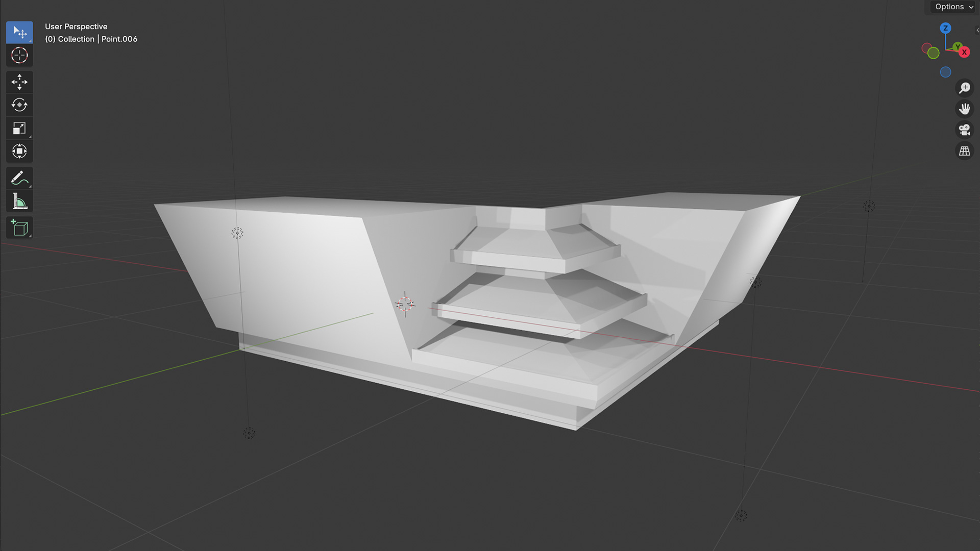This screenshot has height=551, width=980.
Task: Toggle the camera view button
Action: (x=964, y=130)
